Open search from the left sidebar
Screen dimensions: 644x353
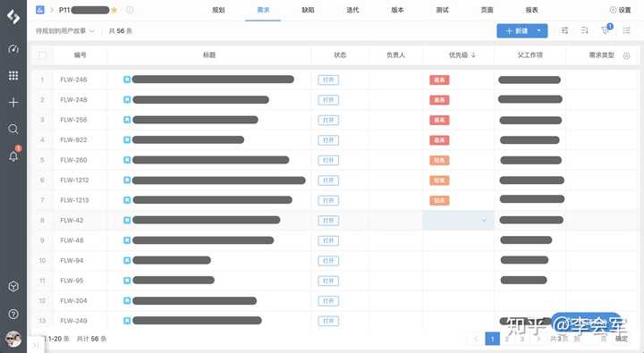click(x=13, y=129)
